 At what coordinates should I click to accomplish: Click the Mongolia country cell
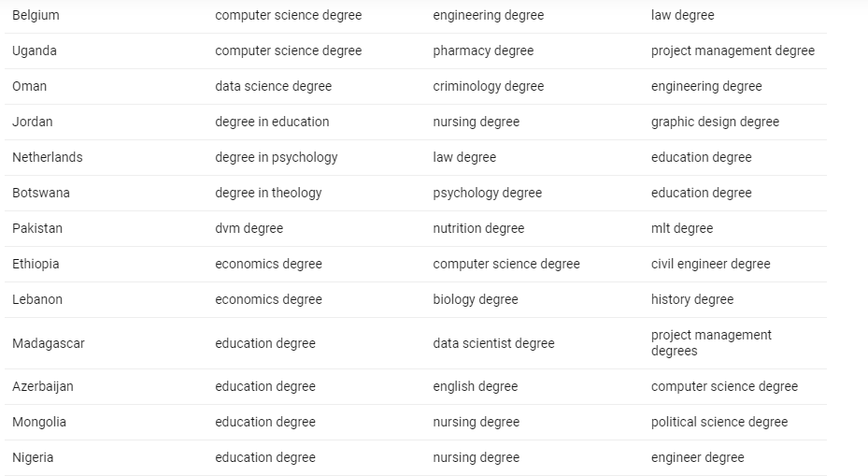coord(39,422)
